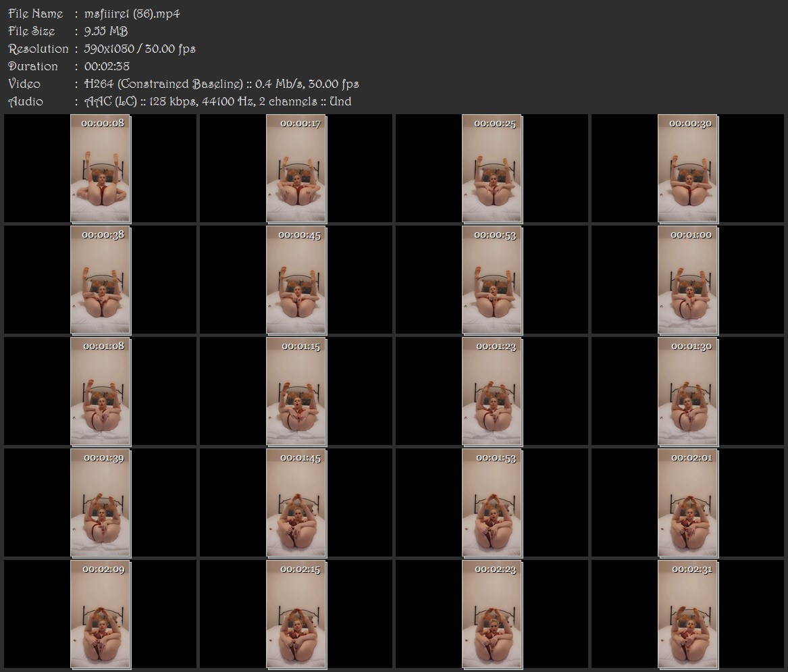This screenshot has height=672, width=788.
Task: Click the resolution value "590x1080 / 30.00 fps"
Action: point(140,49)
